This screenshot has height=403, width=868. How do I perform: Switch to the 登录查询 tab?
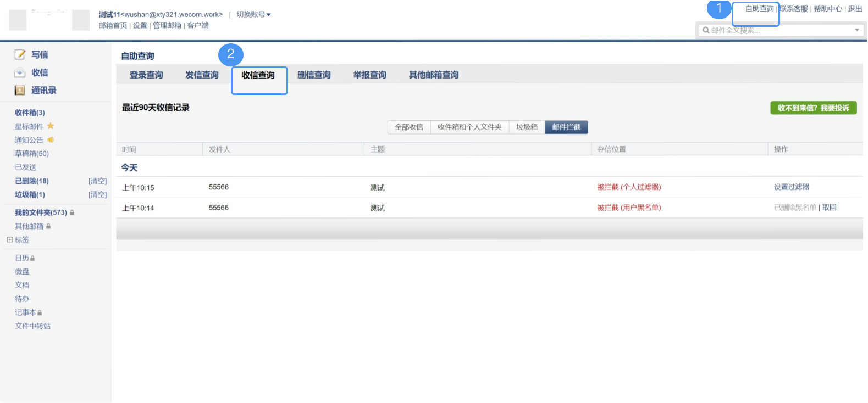coord(146,75)
